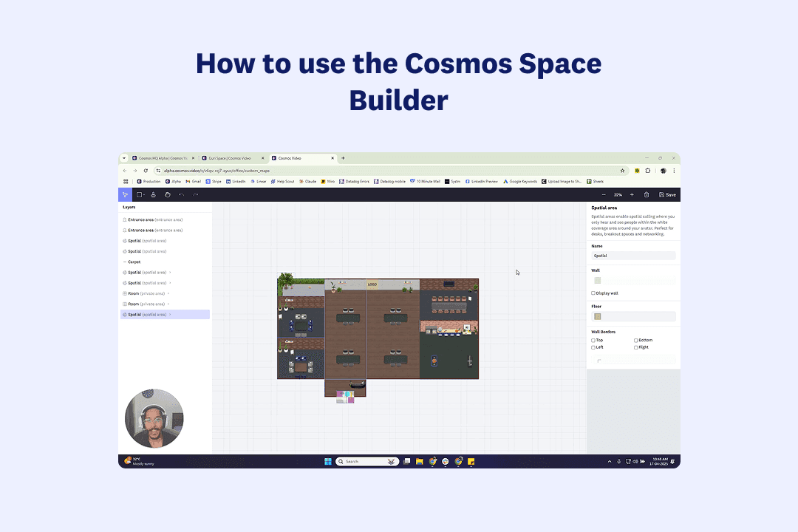This screenshot has width=798, height=532.
Task: Select the first Entrance area layer
Action: [x=155, y=219]
